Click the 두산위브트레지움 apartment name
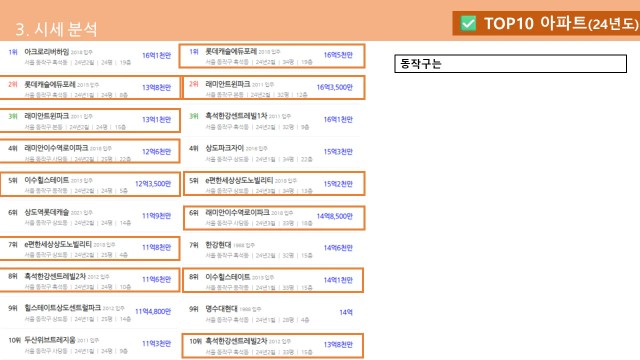 tap(50, 340)
